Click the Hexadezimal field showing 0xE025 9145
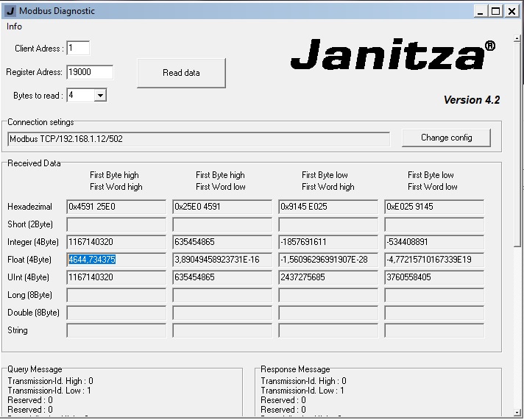The width and height of the screenshot is (524, 420). tap(434, 207)
